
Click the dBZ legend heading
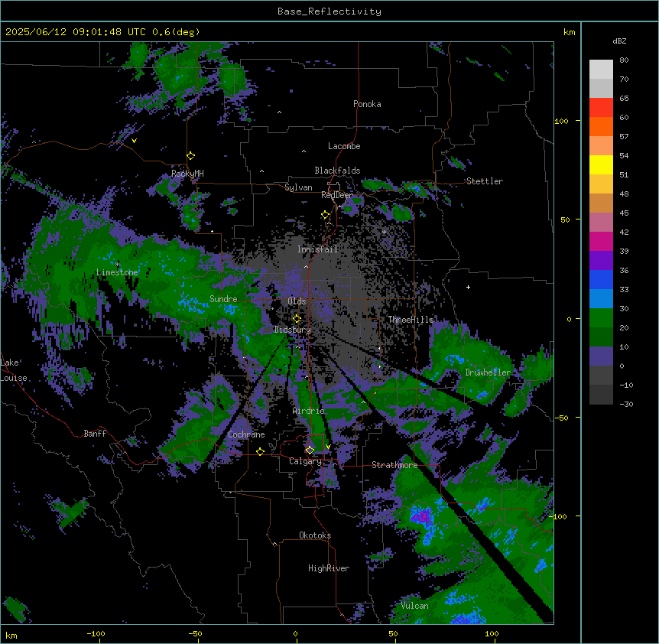[619, 41]
